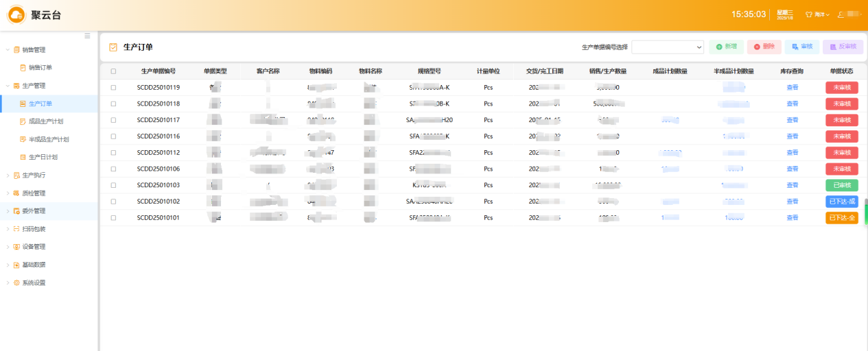Screen dimensions: 868x351
Task: Click the 审核 audit button
Action: click(x=801, y=47)
